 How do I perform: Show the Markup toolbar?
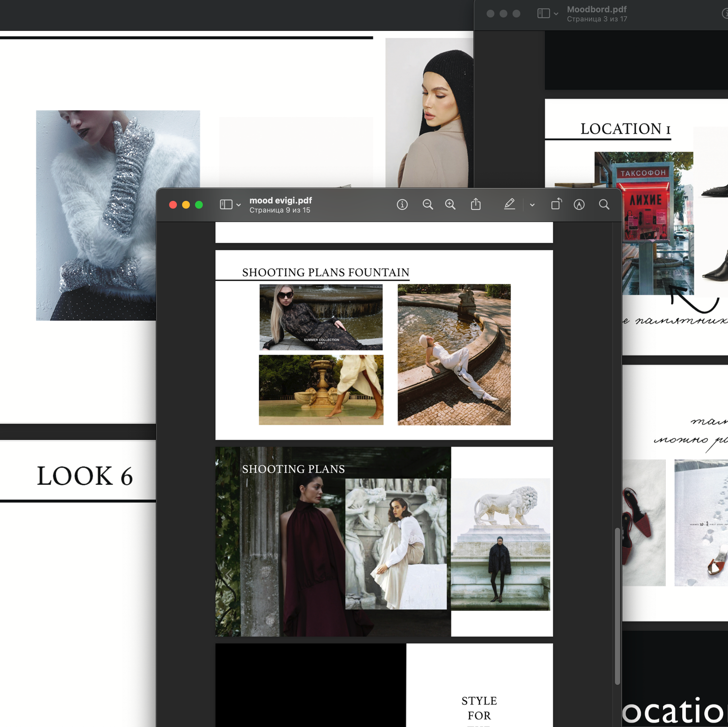coord(579,205)
